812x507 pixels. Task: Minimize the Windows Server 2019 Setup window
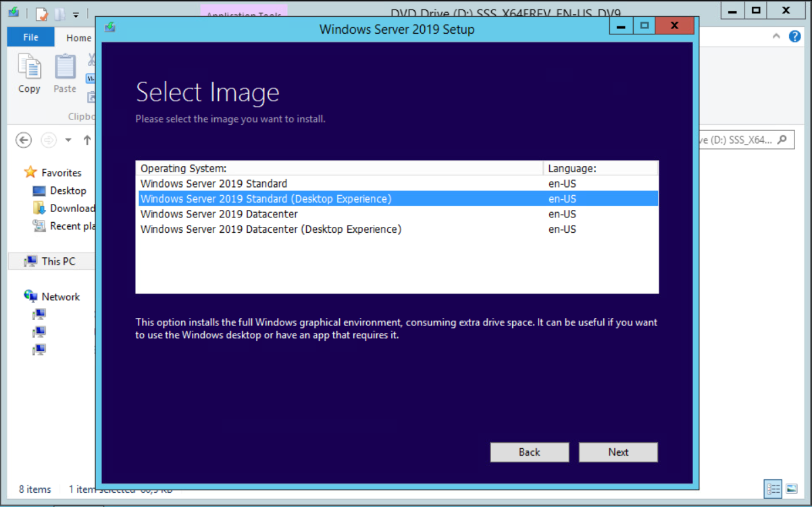pos(621,26)
